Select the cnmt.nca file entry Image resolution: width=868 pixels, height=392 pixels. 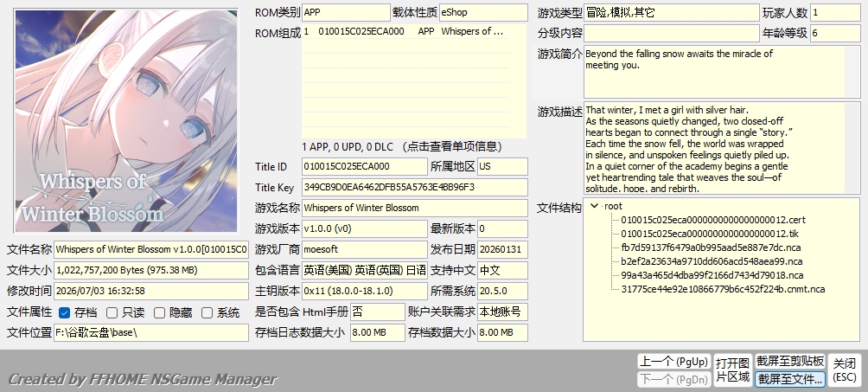723,289
